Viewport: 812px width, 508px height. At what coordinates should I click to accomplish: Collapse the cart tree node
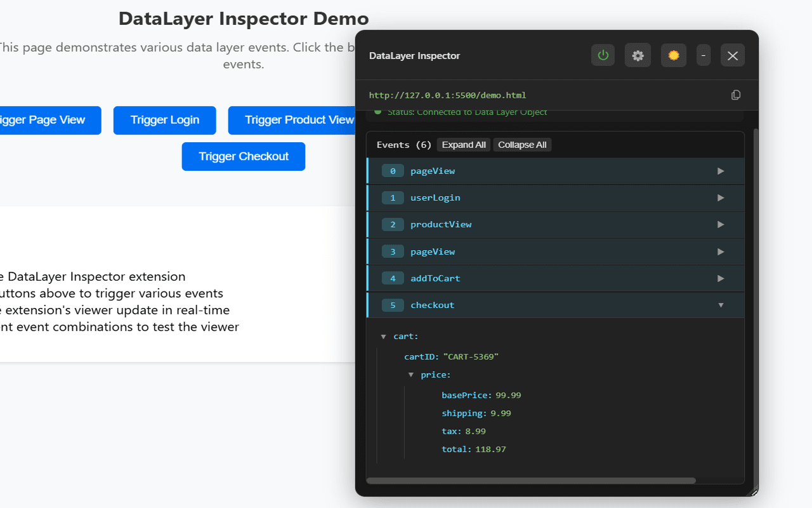pos(383,336)
